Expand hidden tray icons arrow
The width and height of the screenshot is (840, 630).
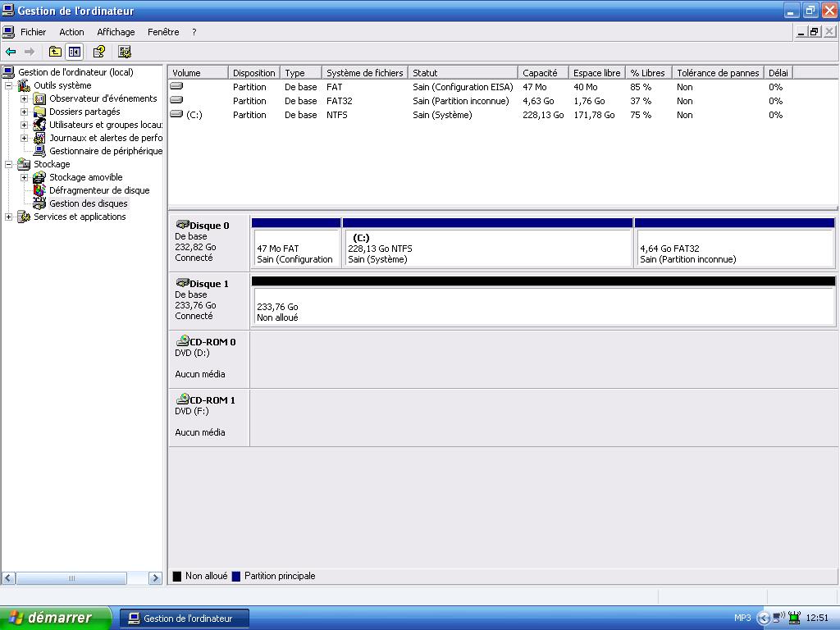coord(763,619)
